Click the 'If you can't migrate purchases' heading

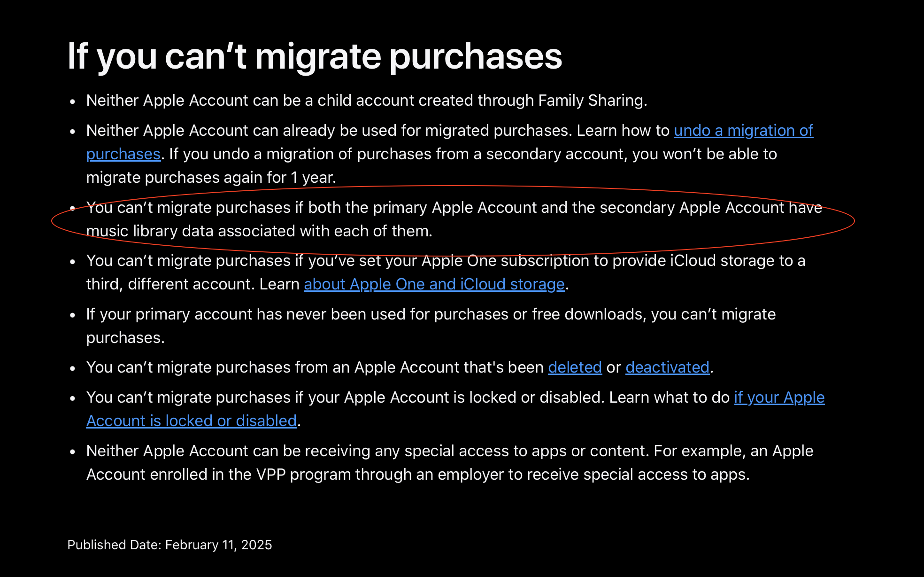point(315,56)
